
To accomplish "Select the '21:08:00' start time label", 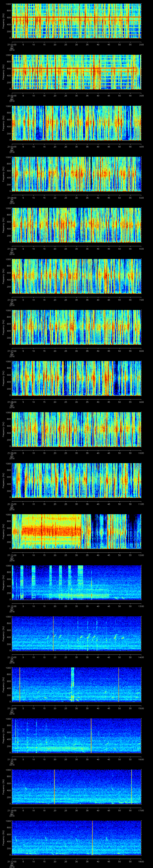I will click(12, 402).
